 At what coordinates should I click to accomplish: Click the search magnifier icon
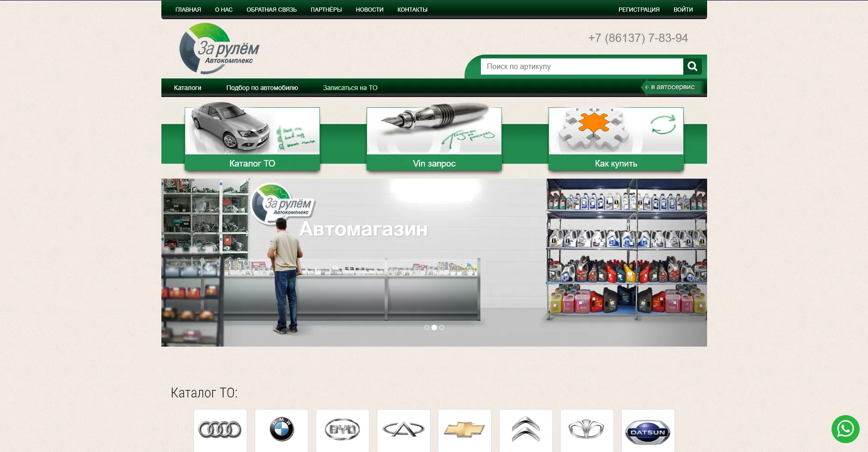(692, 66)
